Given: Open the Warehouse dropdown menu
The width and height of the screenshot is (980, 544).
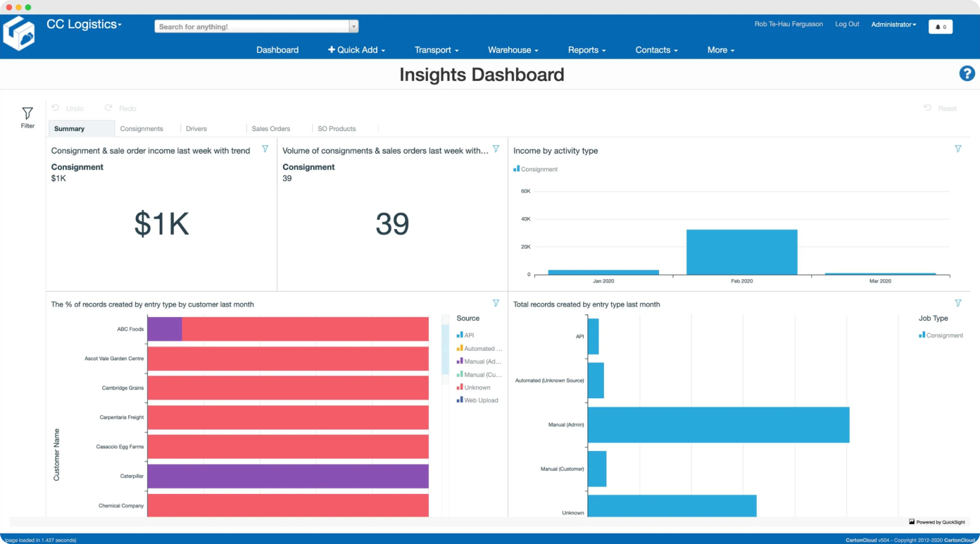Looking at the screenshot, I should 513,49.
